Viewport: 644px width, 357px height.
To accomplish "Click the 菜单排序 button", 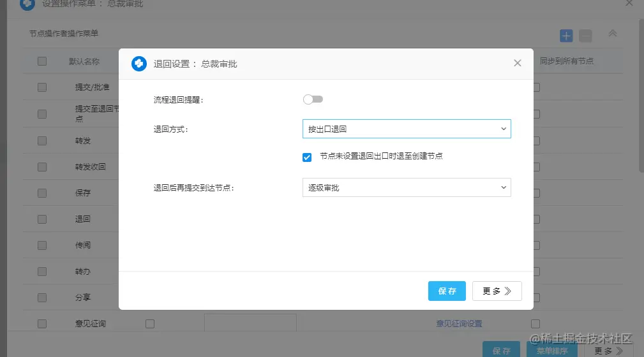I will (552, 350).
